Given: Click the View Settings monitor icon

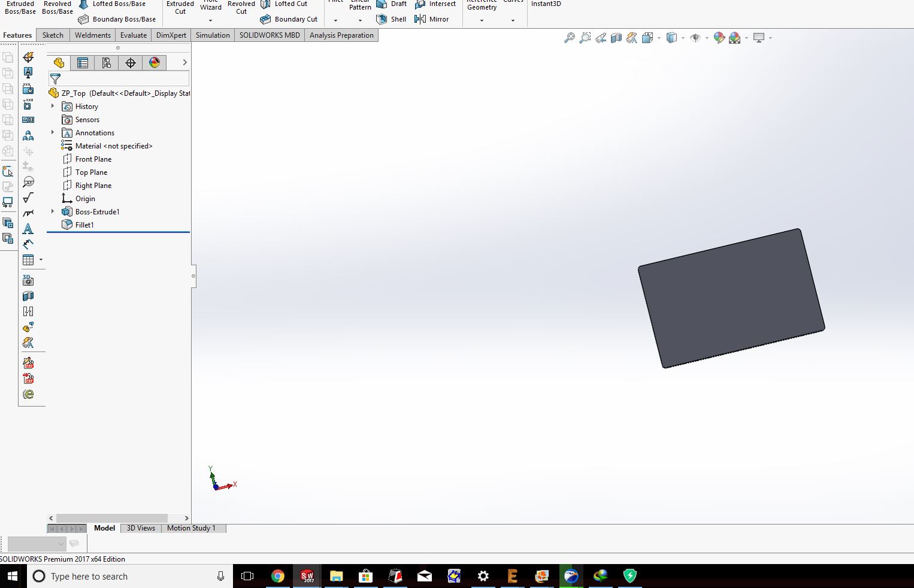Looking at the screenshot, I should click(x=759, y=38).
